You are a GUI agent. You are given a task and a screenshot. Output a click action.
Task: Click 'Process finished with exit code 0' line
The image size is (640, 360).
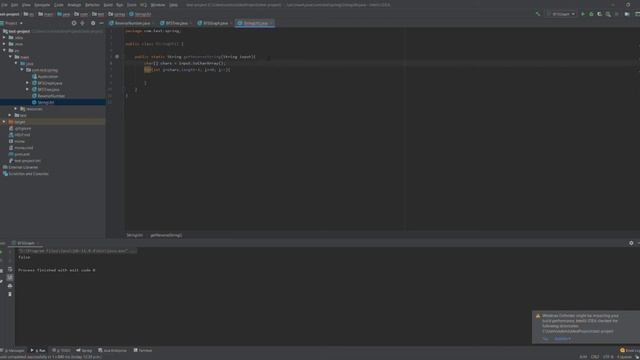(57, 270)
